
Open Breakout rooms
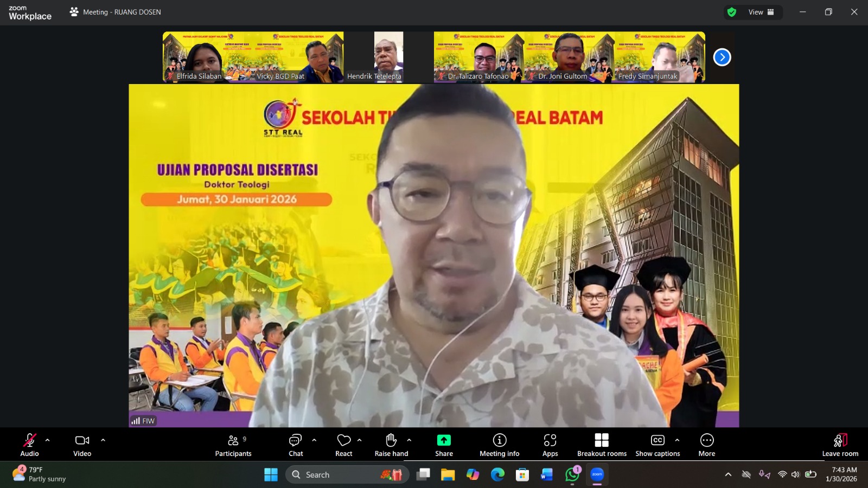point(602,445)
